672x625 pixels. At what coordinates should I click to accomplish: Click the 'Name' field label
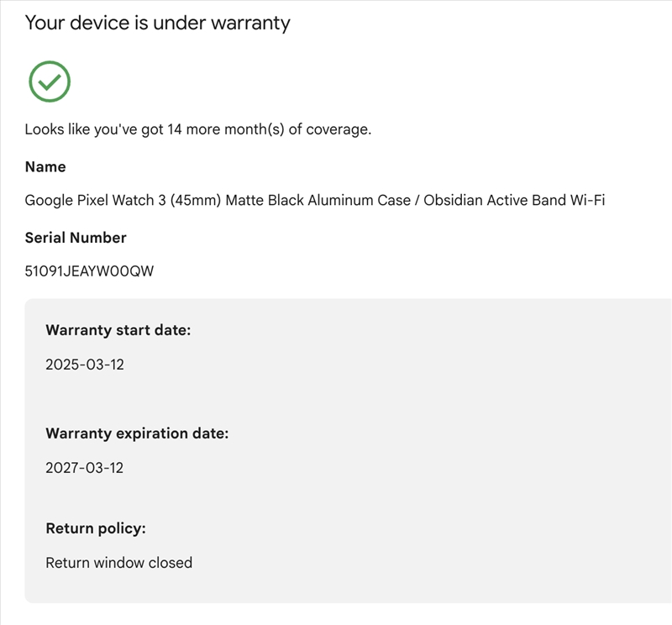[45, 167]
